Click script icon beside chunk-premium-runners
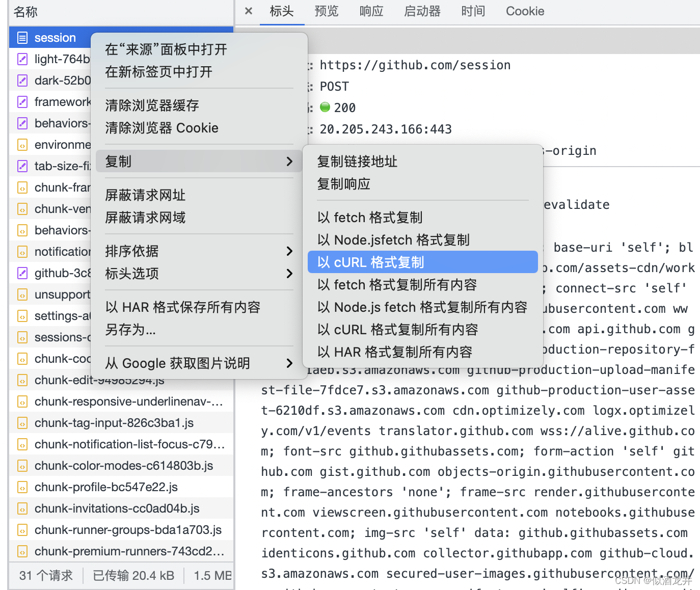This screenshot has height=590, width=700. [x=22, y=551]
